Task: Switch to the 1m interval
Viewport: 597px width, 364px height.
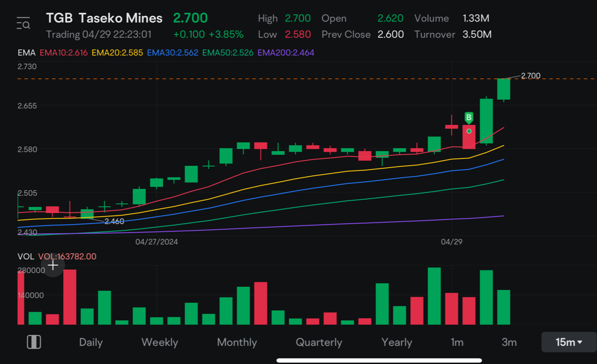Action: [457, 342]
